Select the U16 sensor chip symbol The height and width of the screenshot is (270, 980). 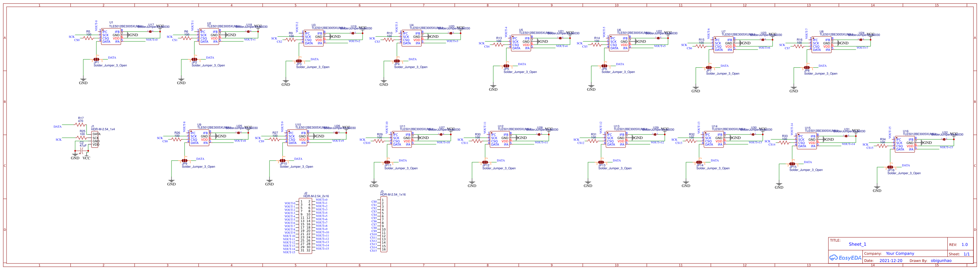(905, 144)
